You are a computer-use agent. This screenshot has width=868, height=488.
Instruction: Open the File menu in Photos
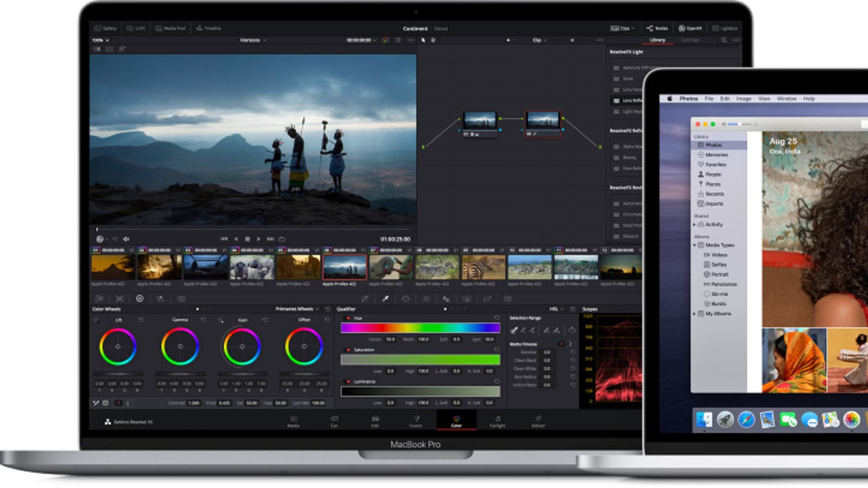coord(709,99)
